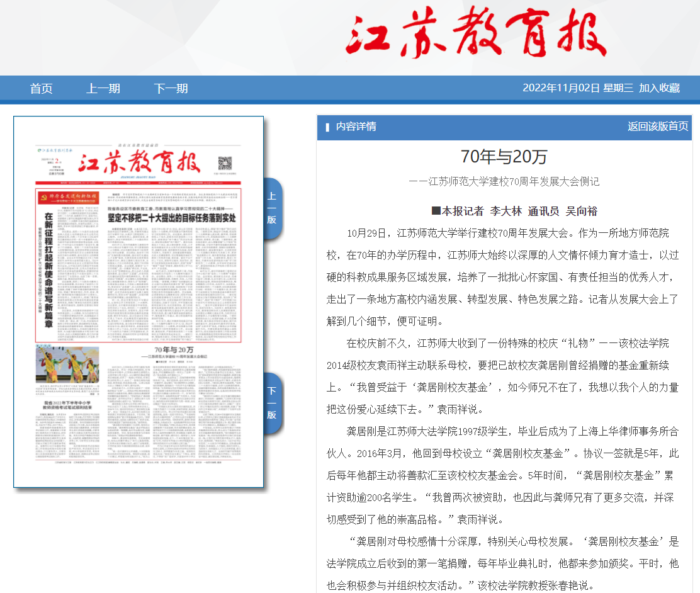Open the dancers photo on the front page
Viewport: 700px width, 593px height.
click(x=67, y=364)
